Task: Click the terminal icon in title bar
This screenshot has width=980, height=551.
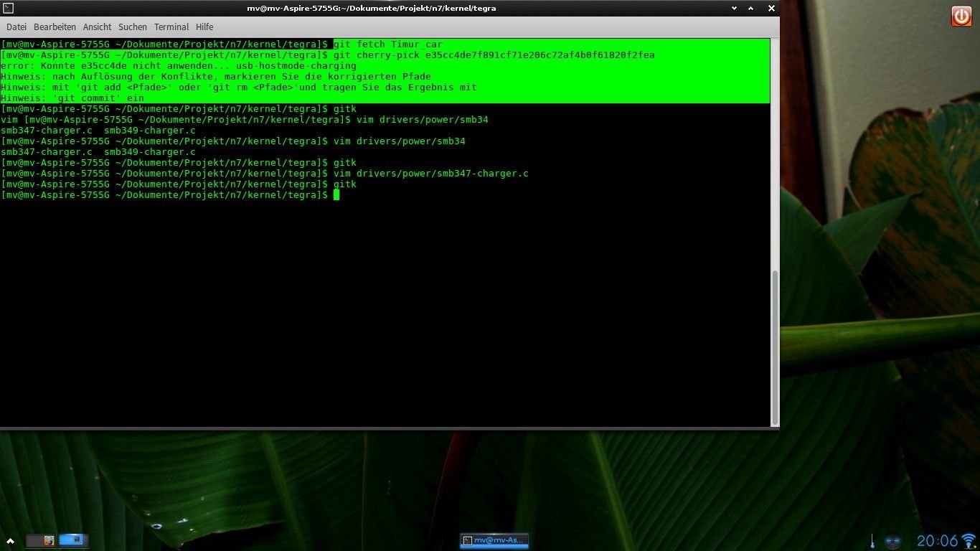Action: click(x=8, y=8)
